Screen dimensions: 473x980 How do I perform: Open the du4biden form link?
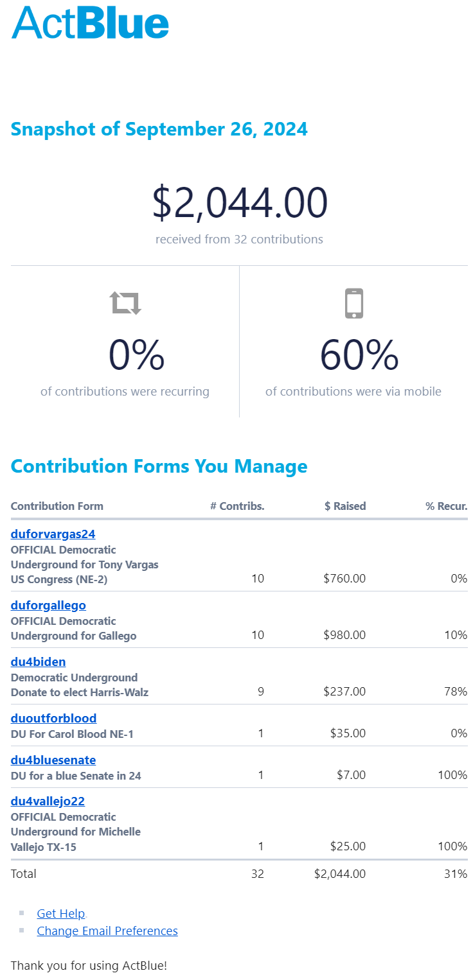39,661
